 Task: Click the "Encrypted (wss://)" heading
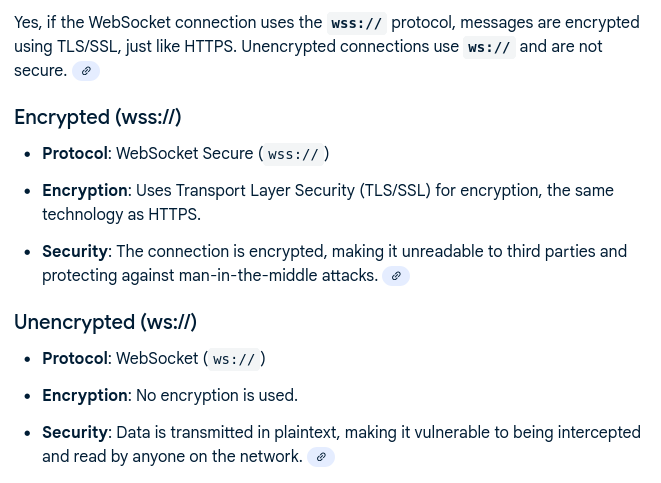coord(98,117)
